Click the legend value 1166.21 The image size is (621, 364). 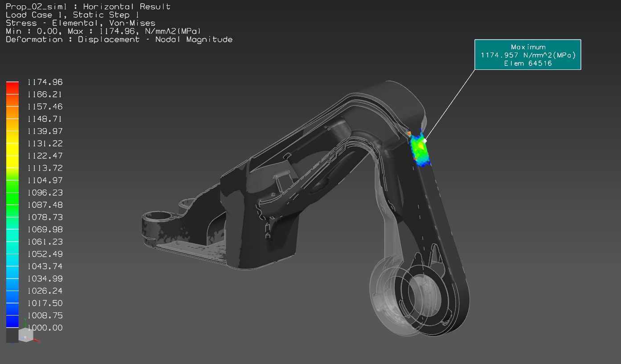pos(45,94)
